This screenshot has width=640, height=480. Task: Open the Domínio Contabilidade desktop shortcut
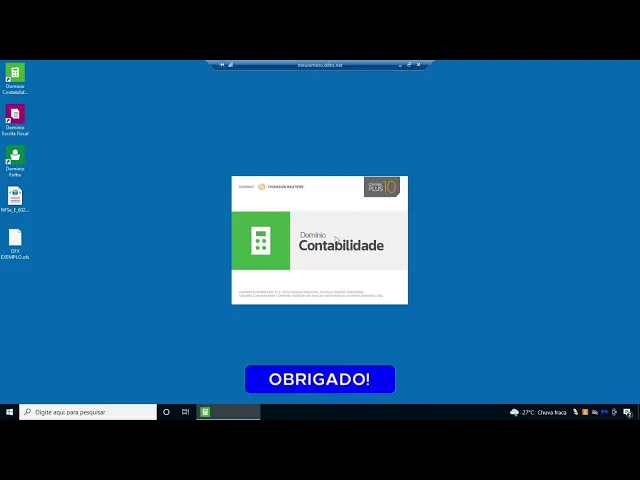tap(15, 79)
